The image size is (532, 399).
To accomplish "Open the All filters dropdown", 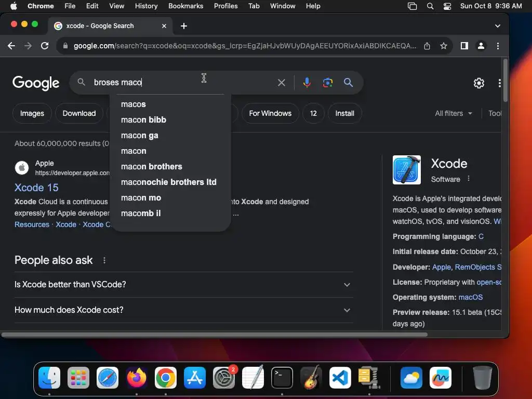I will [x=453, y=113].
